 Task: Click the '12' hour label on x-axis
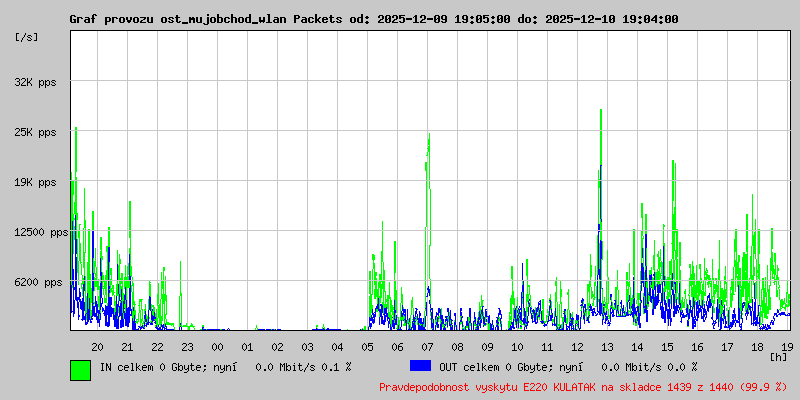pos(577,347)
